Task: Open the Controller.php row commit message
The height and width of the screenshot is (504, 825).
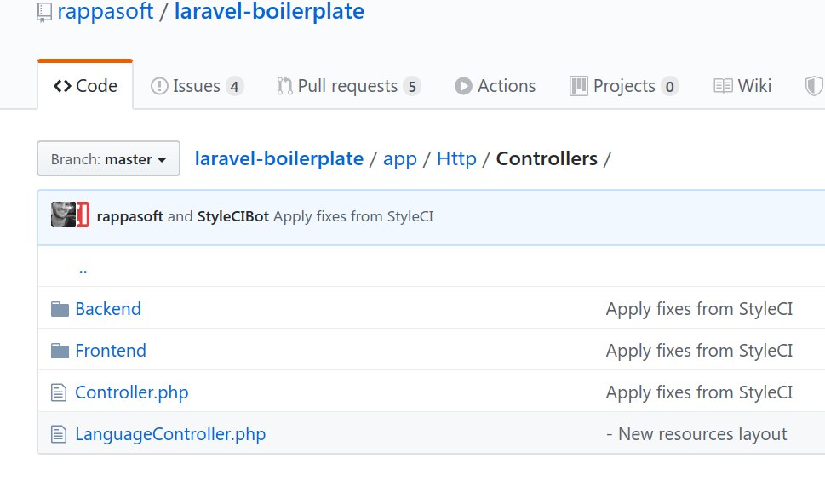Action: 699,392
